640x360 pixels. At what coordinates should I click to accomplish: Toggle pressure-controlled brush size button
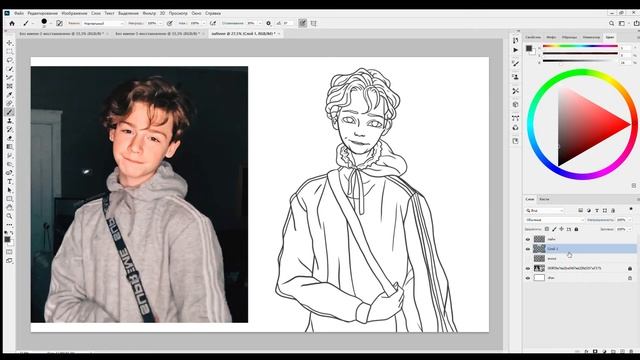click(x=302, y=23)
